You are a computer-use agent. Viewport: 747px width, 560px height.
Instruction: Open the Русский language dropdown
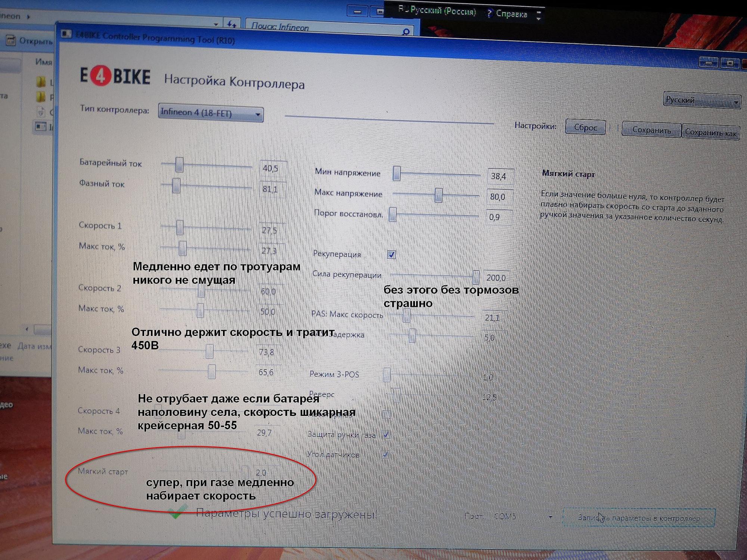[701, 101]
